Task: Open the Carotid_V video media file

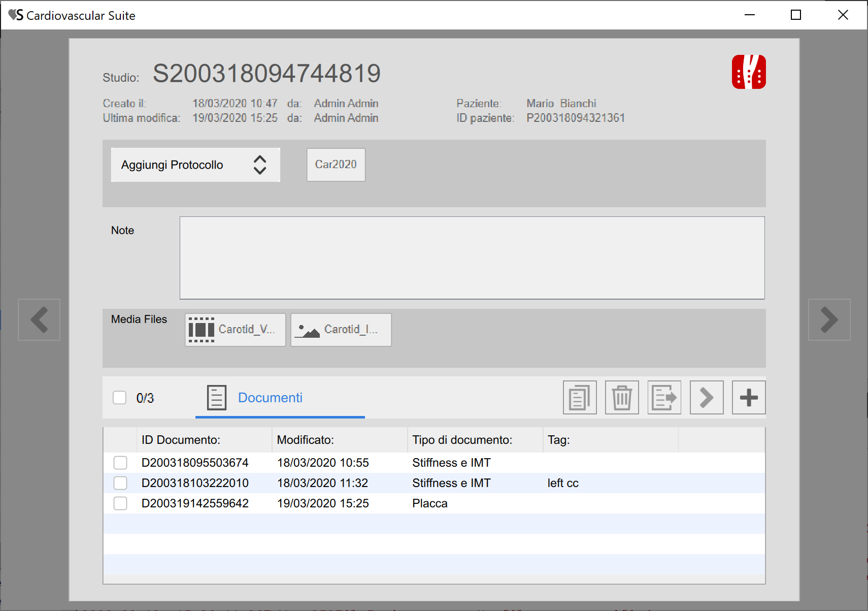Action: tap(236, 330)
